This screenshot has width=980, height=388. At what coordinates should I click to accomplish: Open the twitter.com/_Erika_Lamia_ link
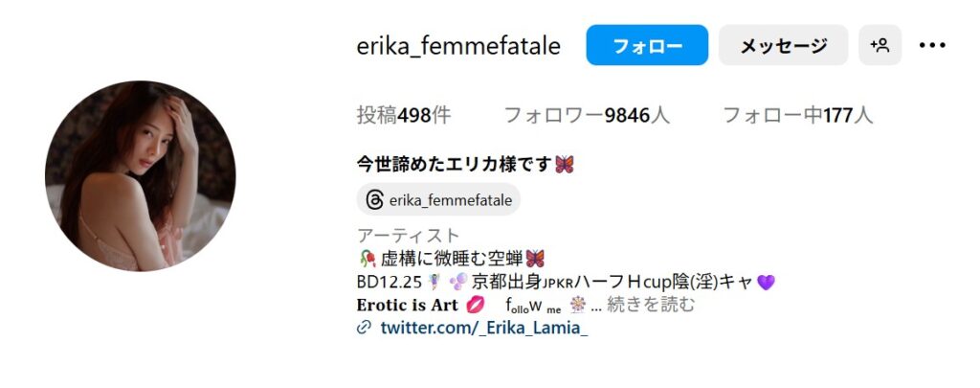tap(483, 328)
